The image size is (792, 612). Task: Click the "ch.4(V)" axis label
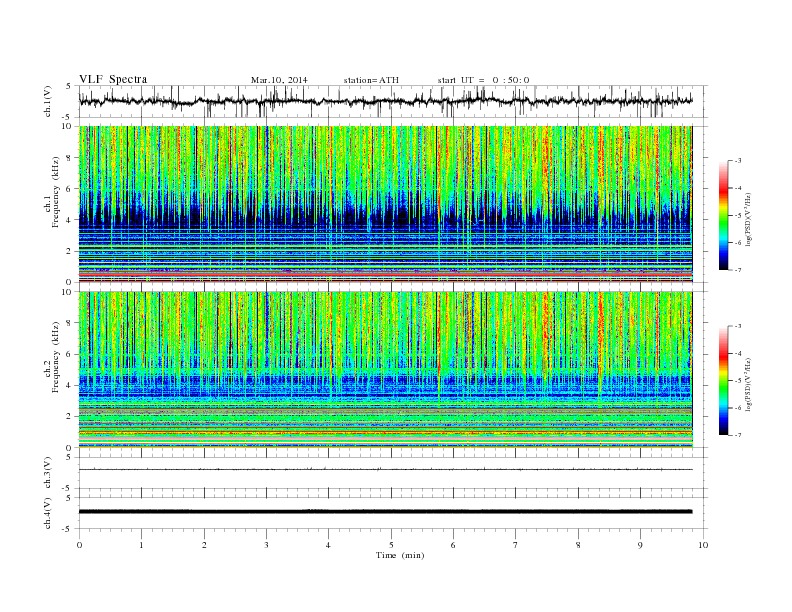[48, 513]
